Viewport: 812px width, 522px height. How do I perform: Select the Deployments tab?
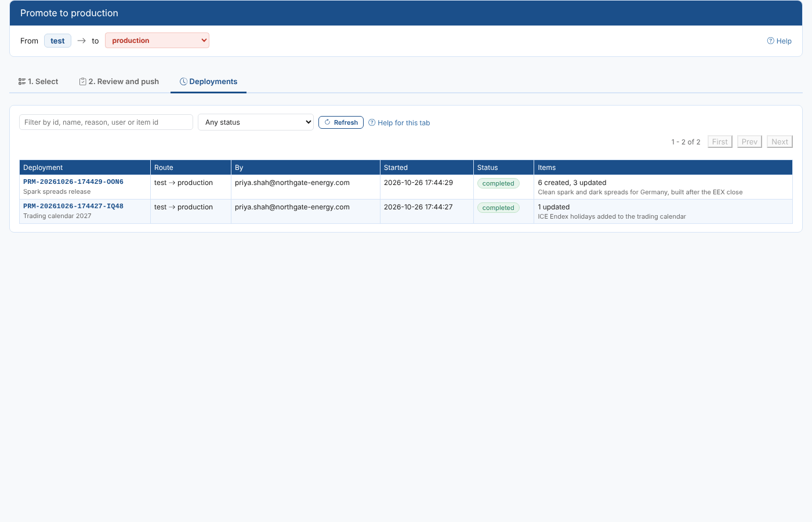click(x=208, y=82)
